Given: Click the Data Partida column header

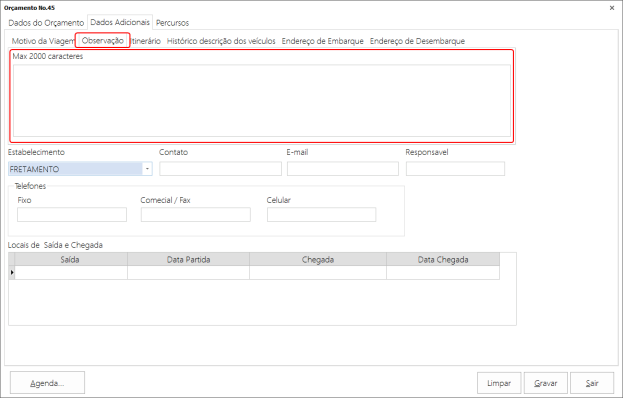Looking at the screenshot, I should click(x=188, y=259).
